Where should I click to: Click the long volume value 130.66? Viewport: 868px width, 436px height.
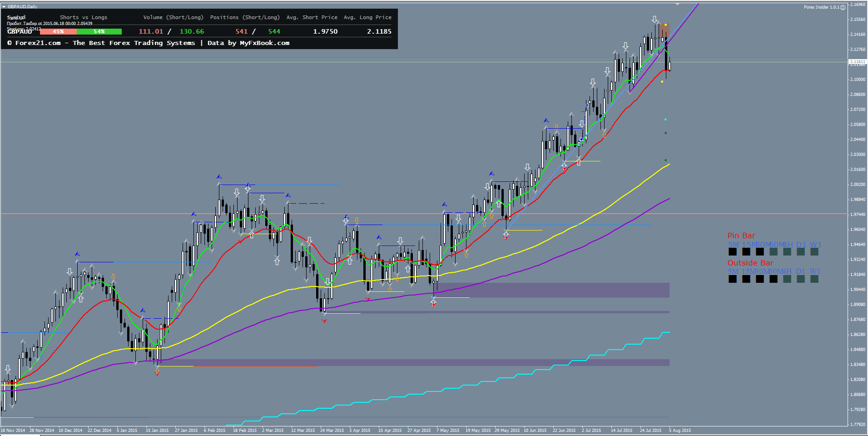(x=192, y=31)
